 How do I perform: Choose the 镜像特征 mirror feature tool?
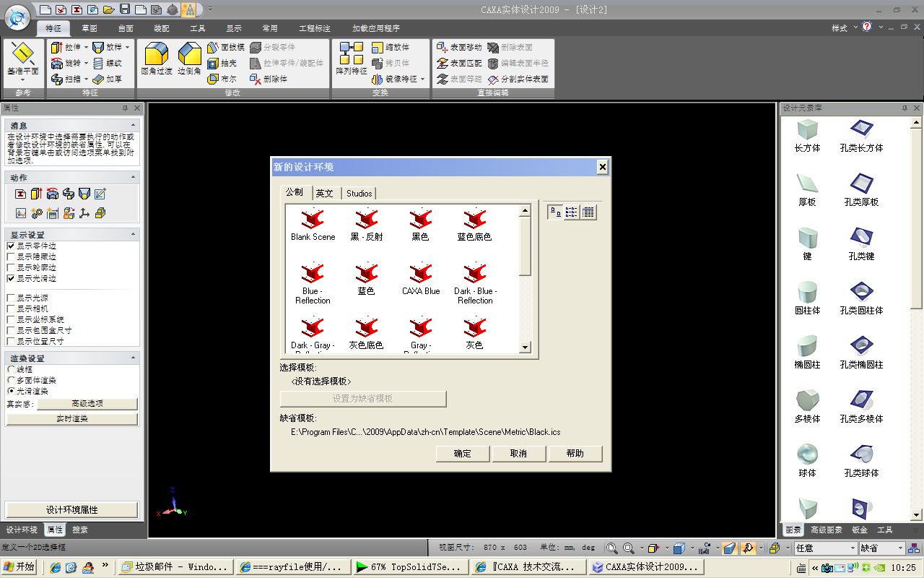point(394,79)
